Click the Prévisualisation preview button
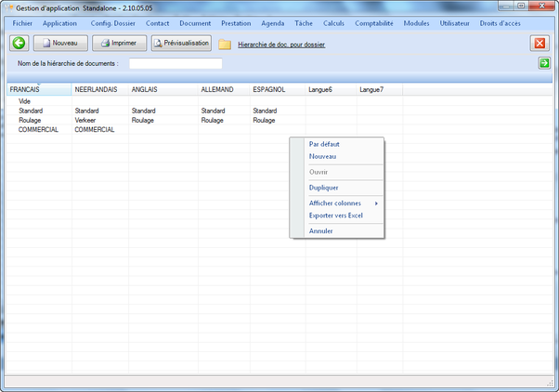This screenshot has width=559, height=392. pyautogui.click(x=181, y=43)
